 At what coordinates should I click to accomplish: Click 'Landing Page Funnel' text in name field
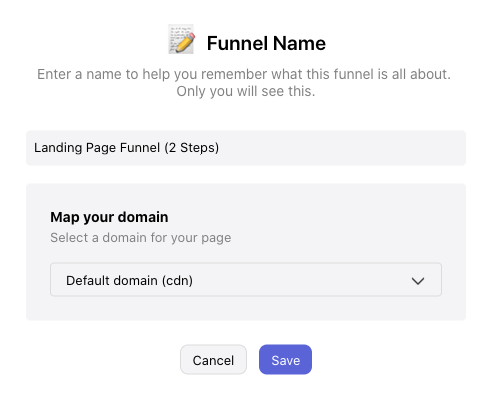tap(97, 148)
